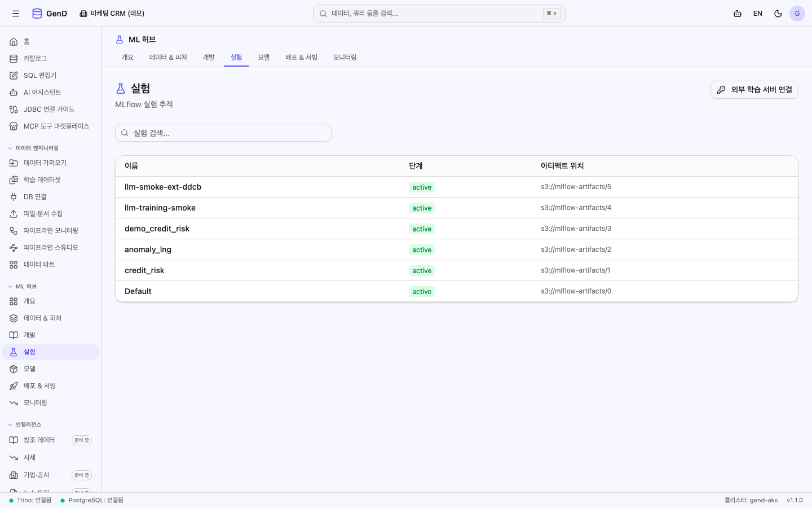812x508 pixels.
Task: Open sidebar 데이터 & 피처 item
Action: pos(51,318)
